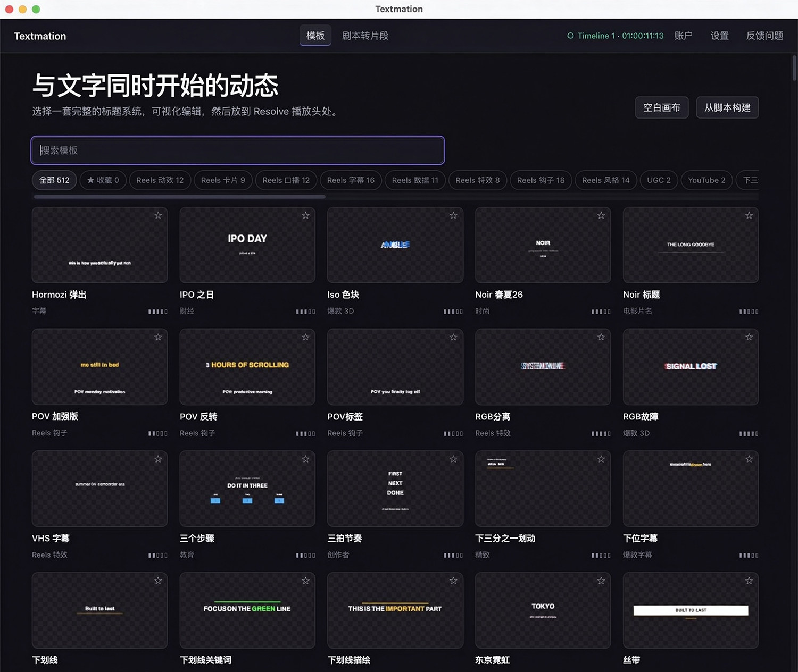This screenshot has width=798, height=672.
Task: Select the TOKYO template thumbnail
Action: (x=543, y=610)
